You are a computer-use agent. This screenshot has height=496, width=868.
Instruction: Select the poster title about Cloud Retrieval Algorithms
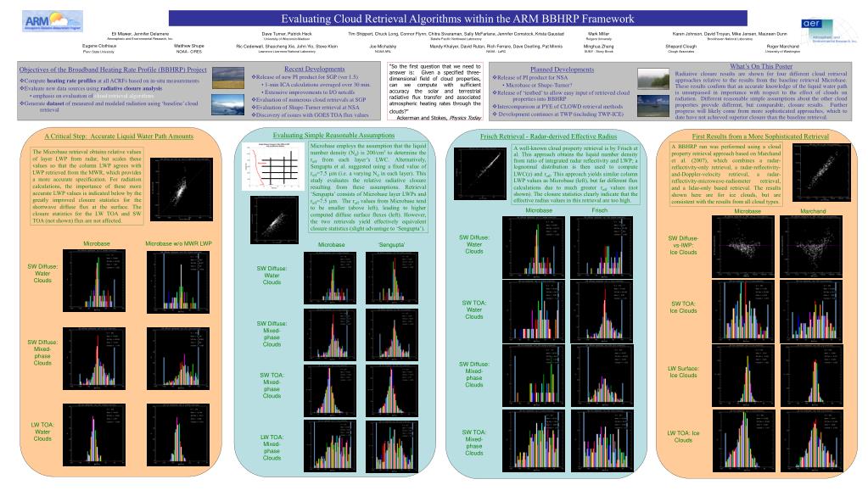click(458, 19)
